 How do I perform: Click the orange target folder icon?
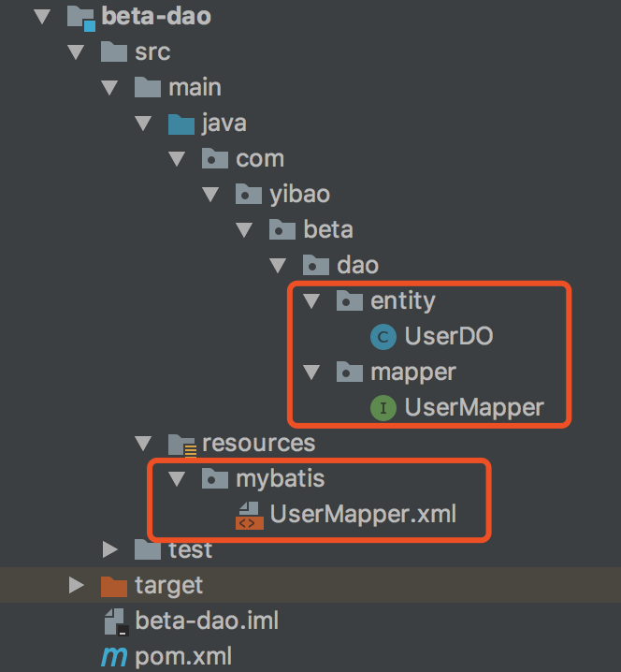tap(114, 586)
